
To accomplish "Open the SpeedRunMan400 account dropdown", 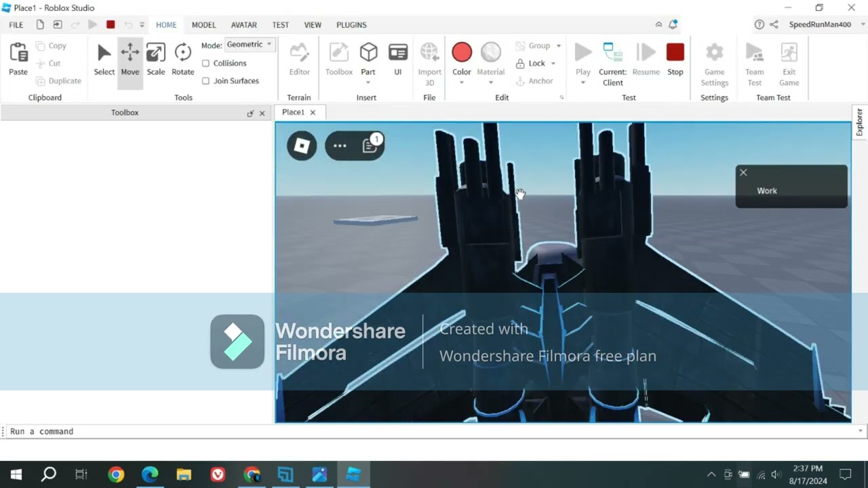I will (863, 24).
